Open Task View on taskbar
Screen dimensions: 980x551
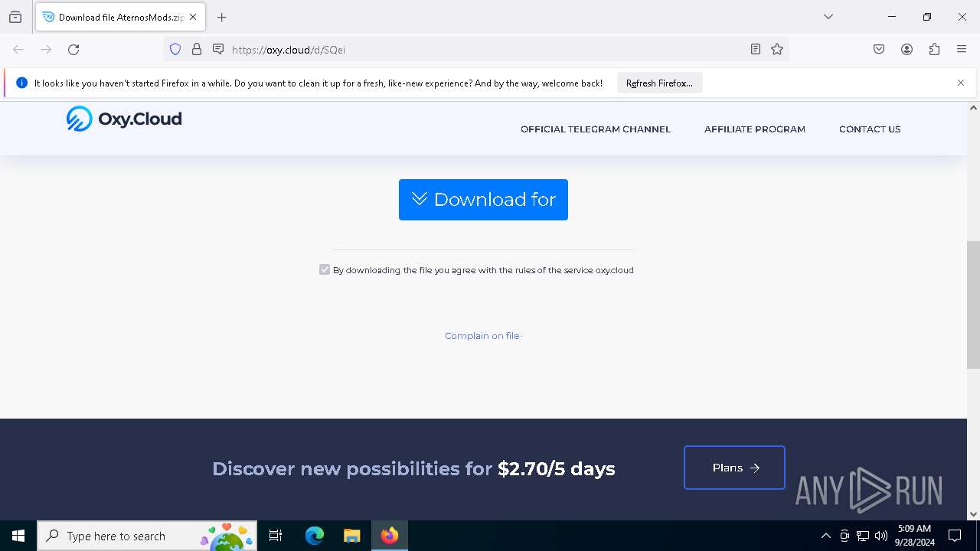[x=276, y=536]
